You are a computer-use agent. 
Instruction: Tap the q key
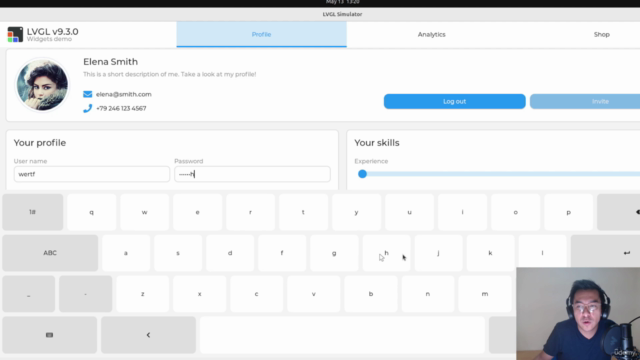tap(91, 212)
